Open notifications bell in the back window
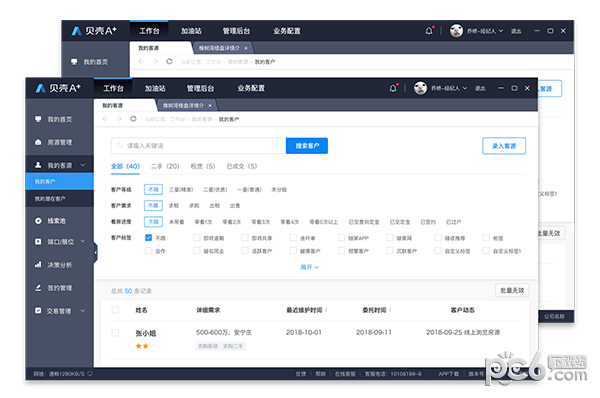The image size is (600, 398). coord(429,31)
